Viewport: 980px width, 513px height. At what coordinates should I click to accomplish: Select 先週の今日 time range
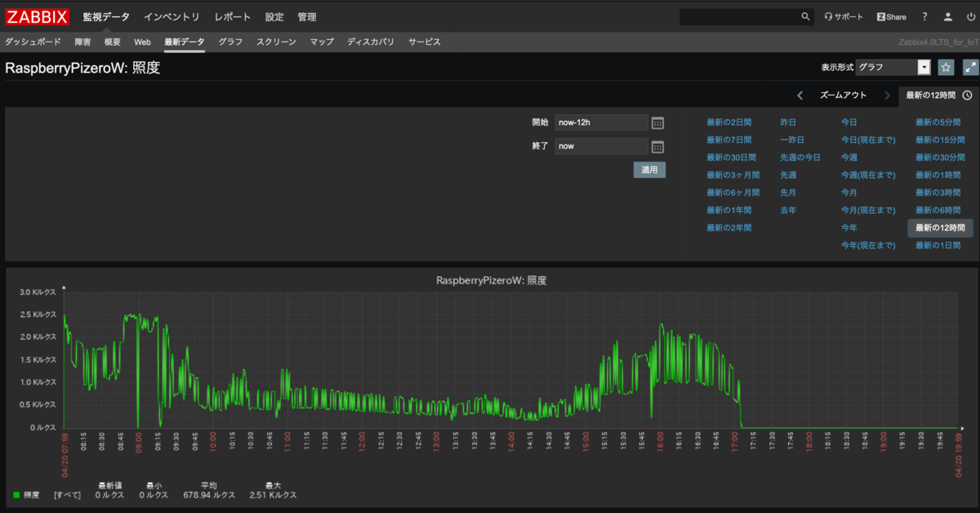coord(800,158)
